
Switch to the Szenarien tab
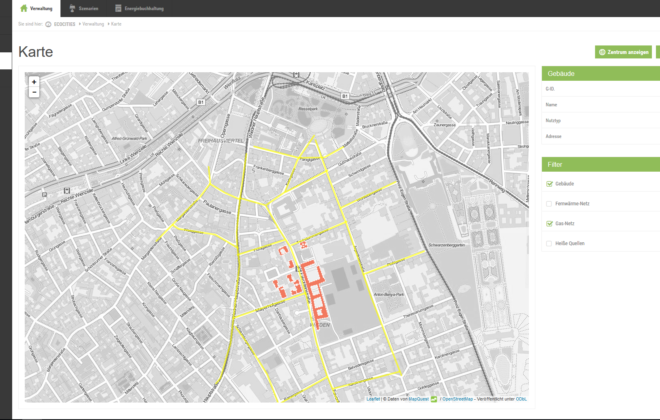click(84, 8)
